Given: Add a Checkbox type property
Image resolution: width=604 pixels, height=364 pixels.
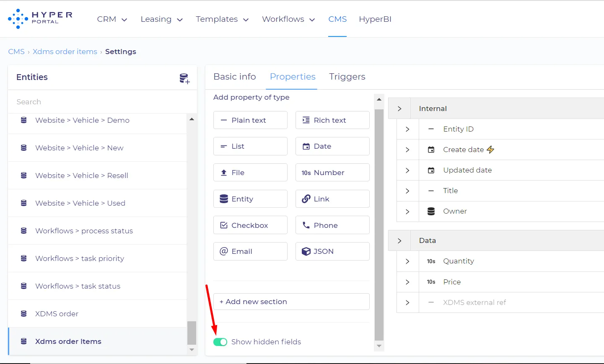Looking at the screenshot, I should click(250, 225).
